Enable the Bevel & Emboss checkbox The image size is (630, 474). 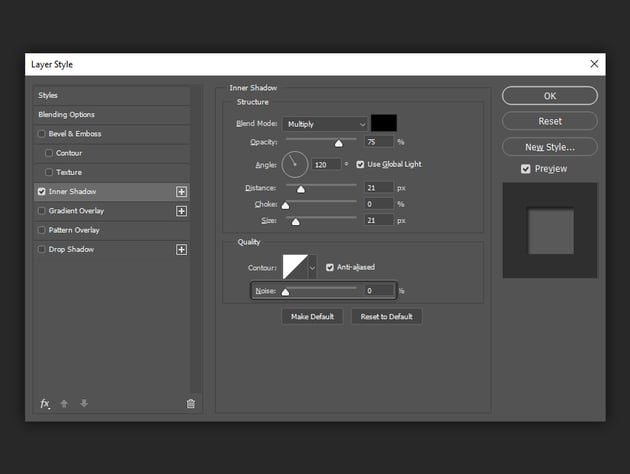click(x=41, y=134)
